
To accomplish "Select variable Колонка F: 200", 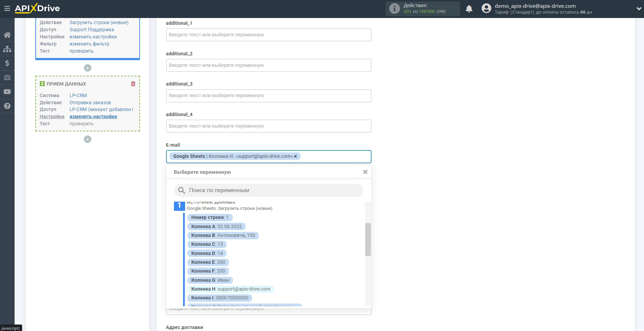I will (208, 271).
